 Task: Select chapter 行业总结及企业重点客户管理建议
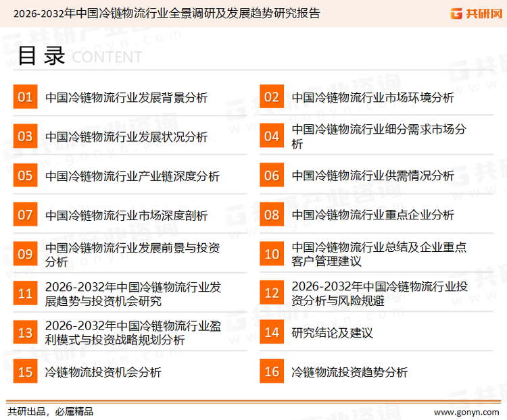click(x=379, y=254)
